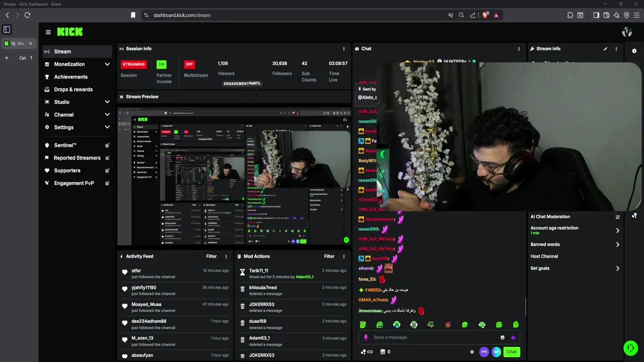Viewport: 644px width, 362px height.
Task: Toggle site audio mute in address bar
Action: click(x=450, y=15)
